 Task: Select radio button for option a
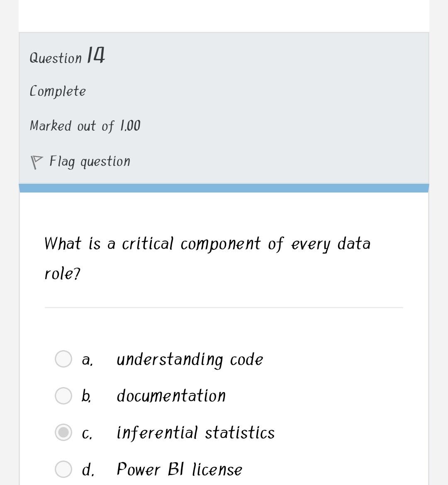click(63, 359)
